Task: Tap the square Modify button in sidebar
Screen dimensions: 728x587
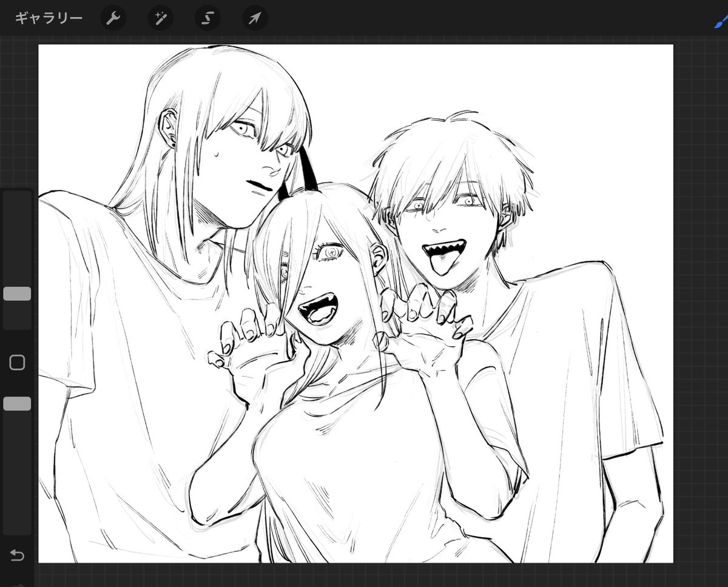Action: [17, 363]
